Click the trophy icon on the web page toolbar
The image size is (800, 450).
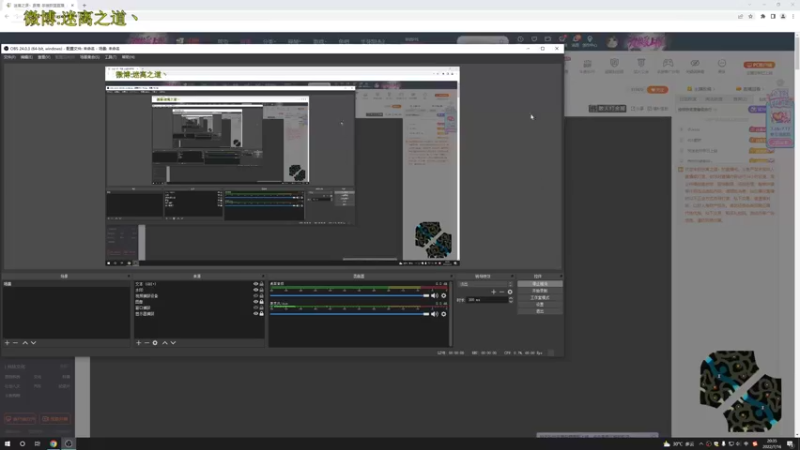tap(641, 63)
